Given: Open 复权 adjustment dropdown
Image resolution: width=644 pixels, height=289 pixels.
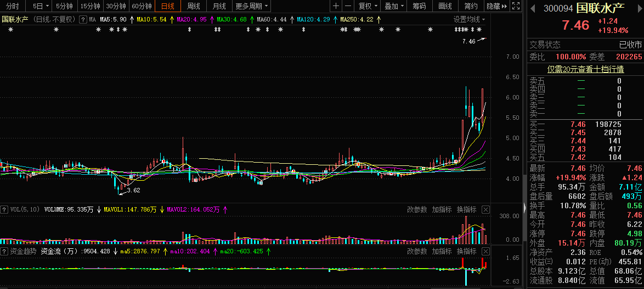Looking at the screenshot, I should tap(368, 5).
